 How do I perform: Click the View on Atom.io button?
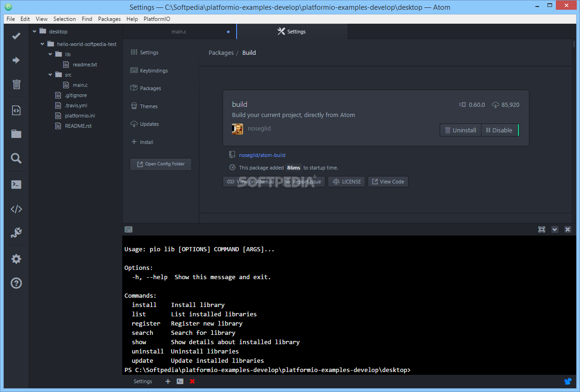coord(251,182)
